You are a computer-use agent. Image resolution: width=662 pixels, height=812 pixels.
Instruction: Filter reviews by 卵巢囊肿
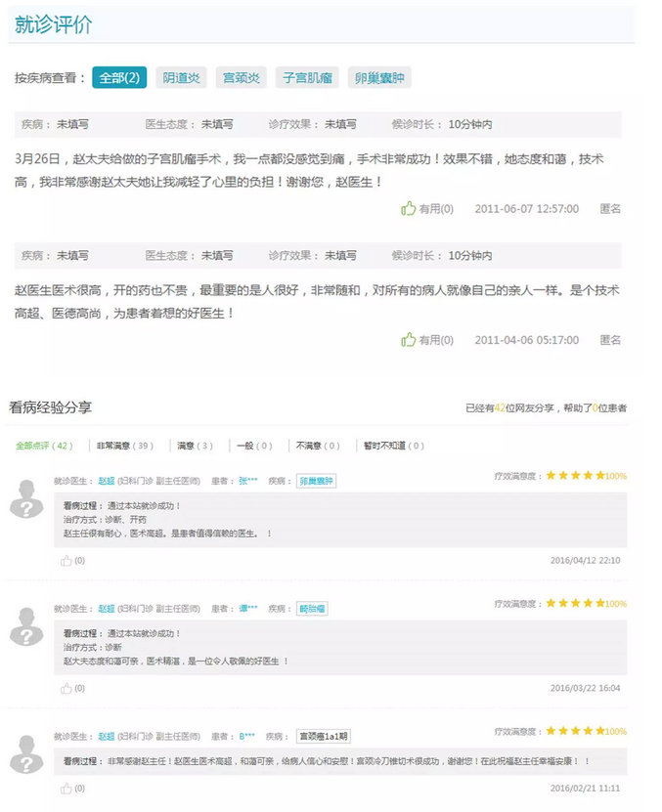point(380,77)
